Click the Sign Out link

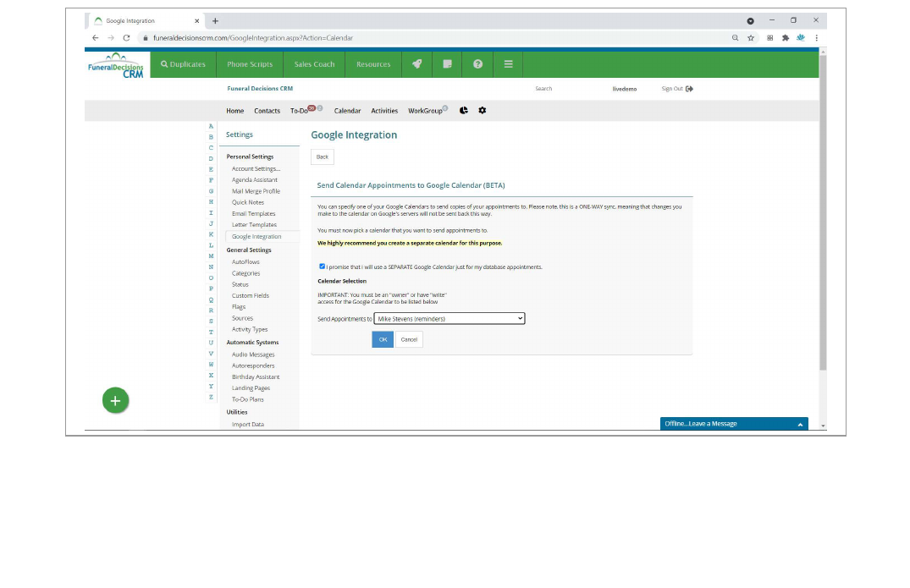pos(676,89)
